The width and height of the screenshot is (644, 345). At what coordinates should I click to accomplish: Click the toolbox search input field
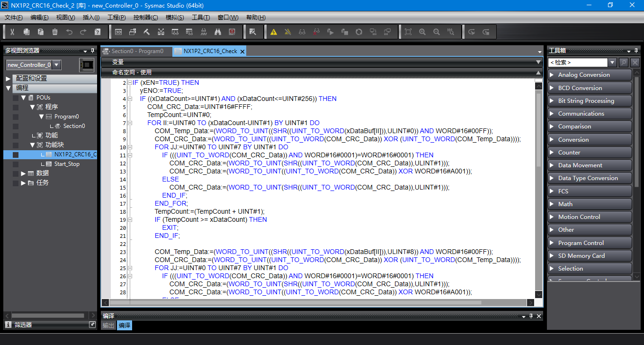[x=577, y=63]
